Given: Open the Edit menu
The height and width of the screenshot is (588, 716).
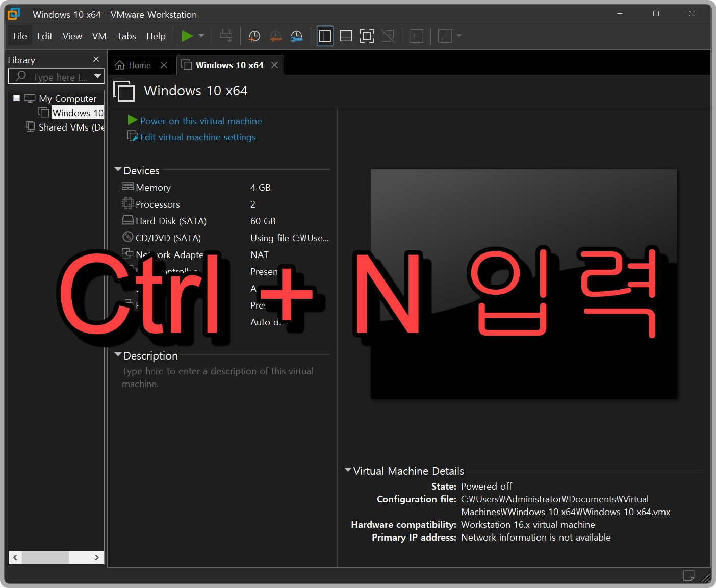Looking at the screenshot, I should point(45,36).
